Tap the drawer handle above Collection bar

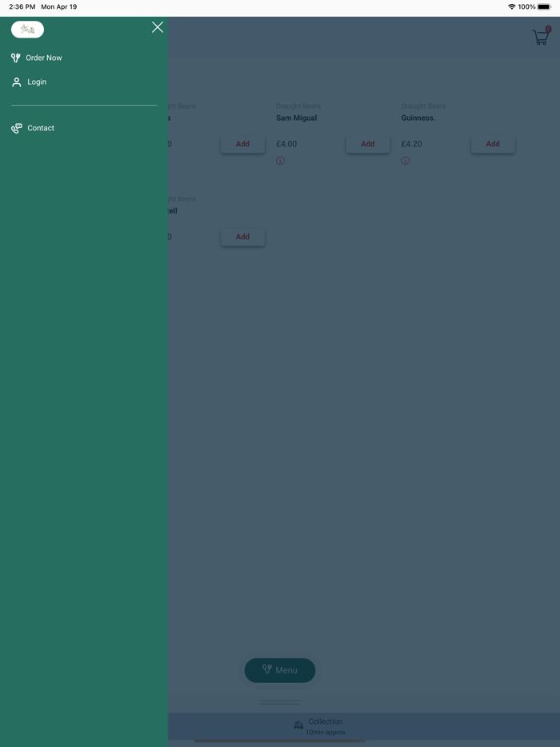coord(280,702)
